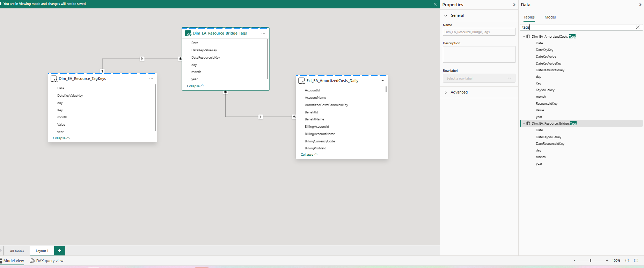Reset the diagram layout with the refresh icon
The image size is (644, 268).
click(x=627, y=261)
